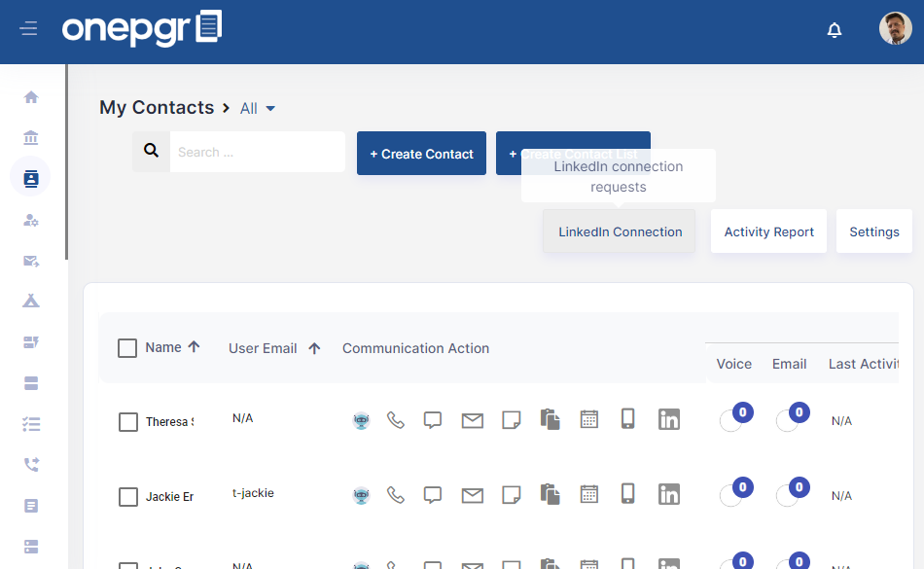The height and width of the screenshot is (569, 924).
Task: Click the + Create Contact button
Action: pyautogui.click(x=421, y=153)
